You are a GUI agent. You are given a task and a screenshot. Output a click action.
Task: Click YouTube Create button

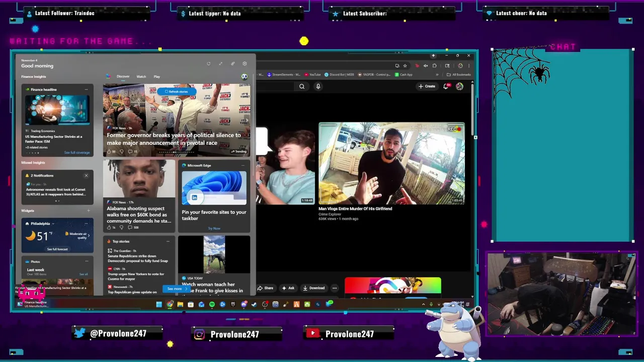(427, 86)
